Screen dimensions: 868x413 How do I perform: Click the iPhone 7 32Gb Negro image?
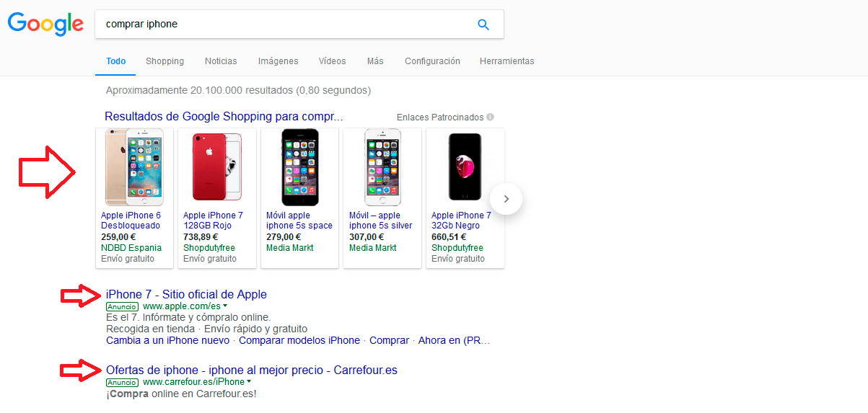coord(465,168)
